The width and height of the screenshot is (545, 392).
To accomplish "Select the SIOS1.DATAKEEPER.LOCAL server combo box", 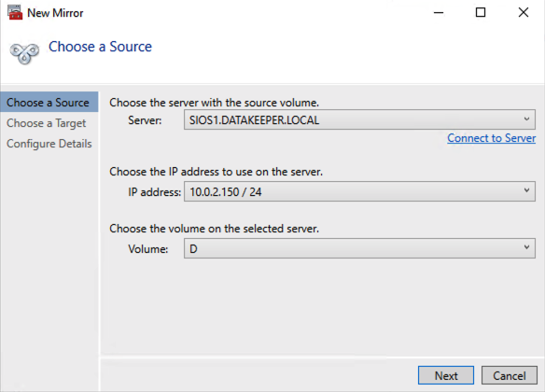I will pyautogui.click(x=359, y=119).
